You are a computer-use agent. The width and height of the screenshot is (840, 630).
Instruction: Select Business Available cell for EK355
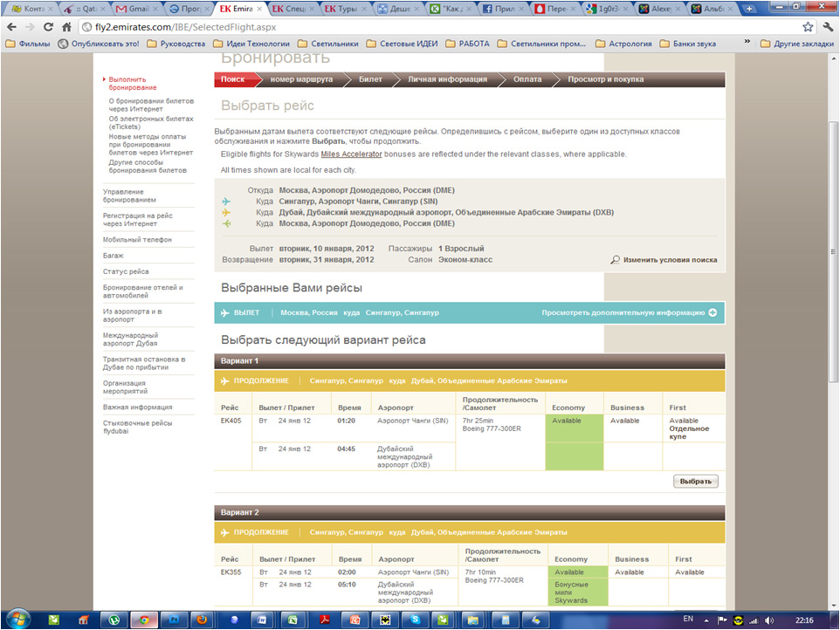pos(638,572)
